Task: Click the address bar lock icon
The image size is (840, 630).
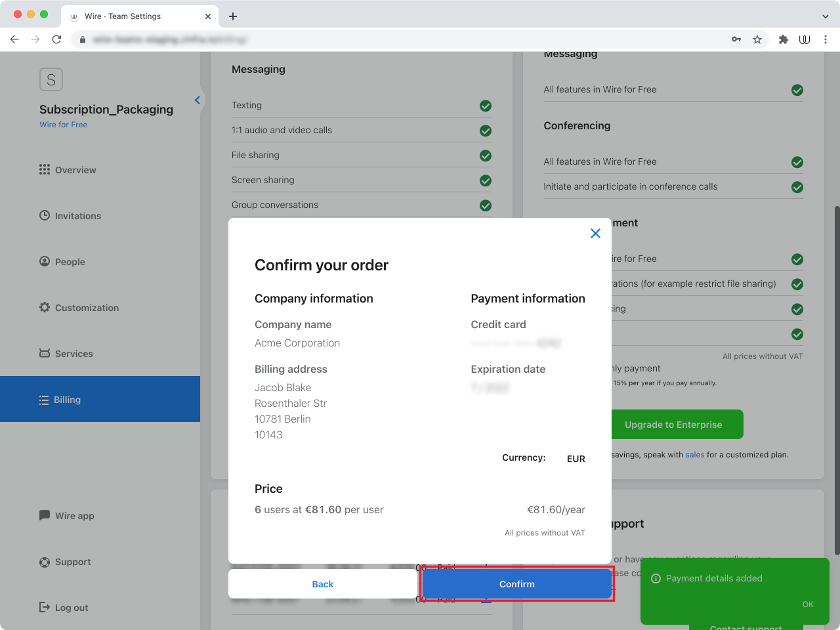Action: point(83,39)
